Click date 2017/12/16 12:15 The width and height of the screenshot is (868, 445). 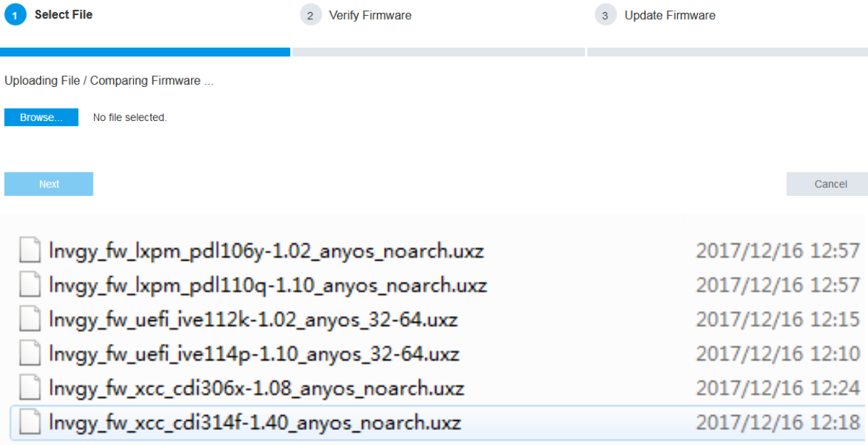778,320
